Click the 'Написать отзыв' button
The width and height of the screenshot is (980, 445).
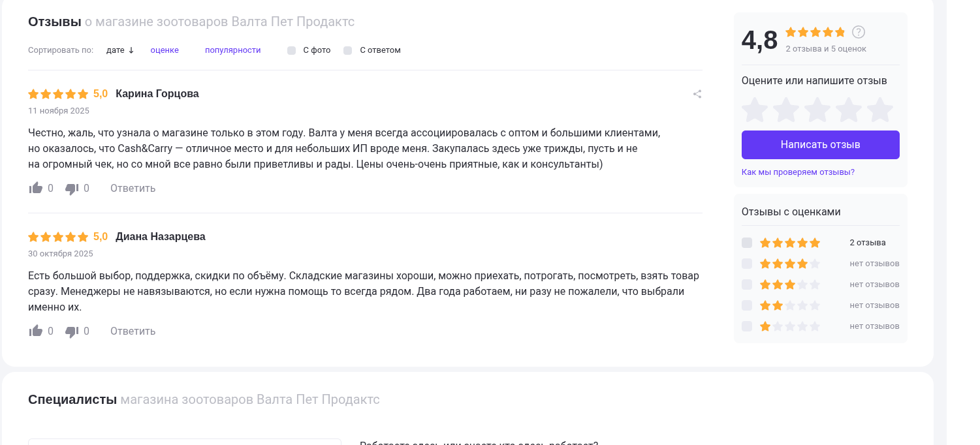point(821,145)
